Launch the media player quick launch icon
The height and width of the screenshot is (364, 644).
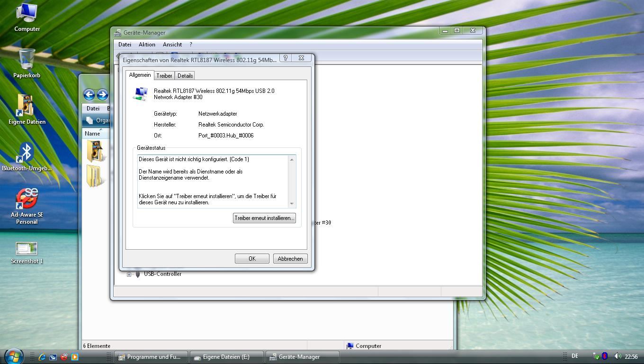tap(75, 357)
